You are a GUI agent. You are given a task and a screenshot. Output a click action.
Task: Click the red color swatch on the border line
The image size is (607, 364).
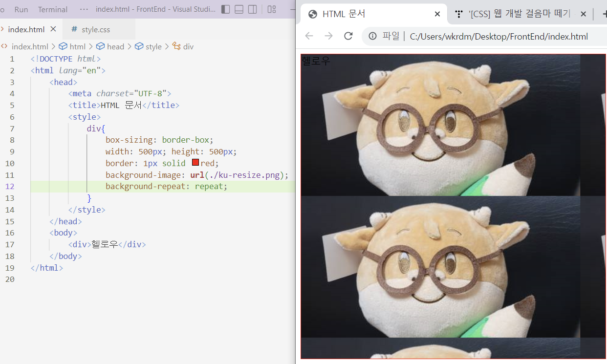195,163
